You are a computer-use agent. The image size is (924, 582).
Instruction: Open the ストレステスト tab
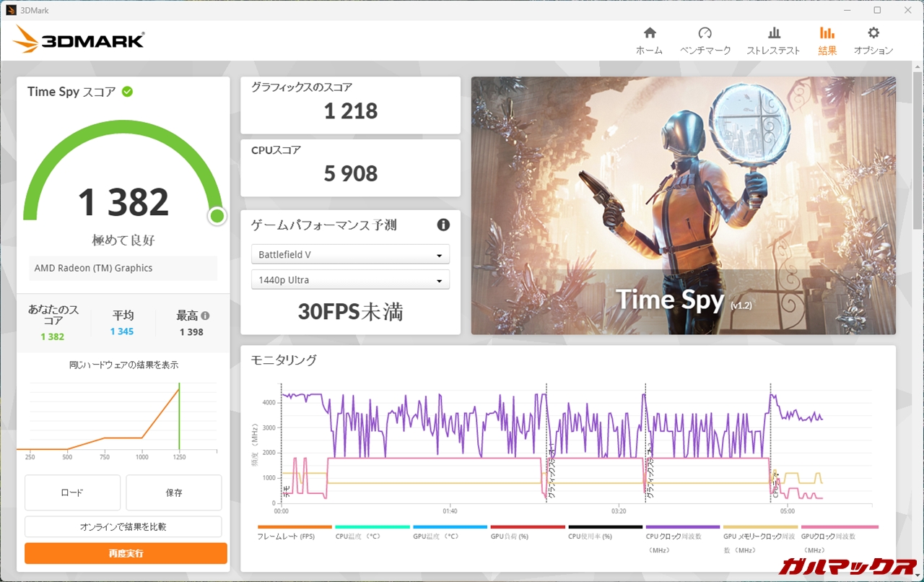click(x=773, y=41)
